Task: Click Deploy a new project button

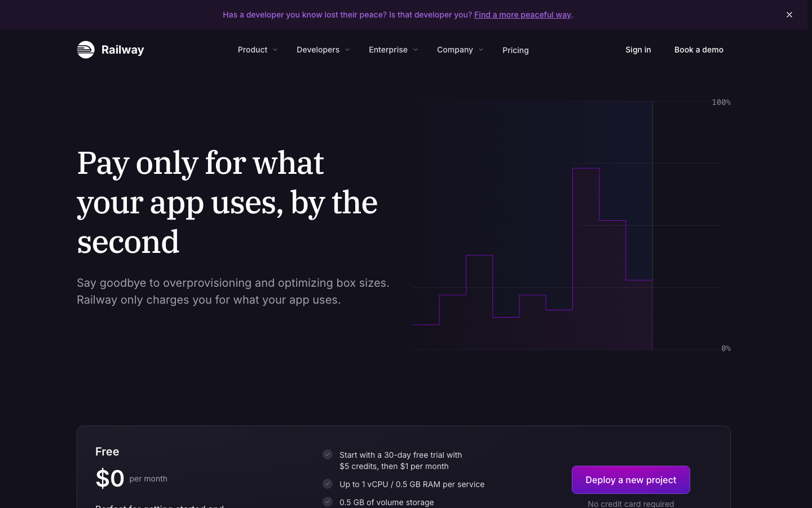Action: pyautogui.click(x=630, y=480)
